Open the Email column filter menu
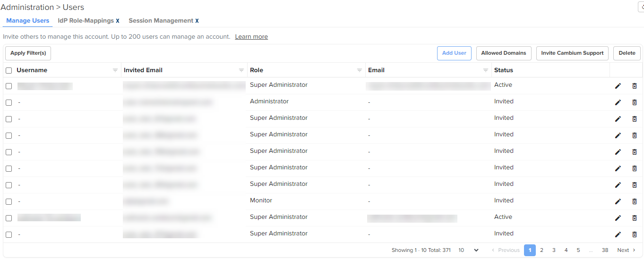Image resolution: width=644 pixels, height=259 pixels. (x=486, y=70)
